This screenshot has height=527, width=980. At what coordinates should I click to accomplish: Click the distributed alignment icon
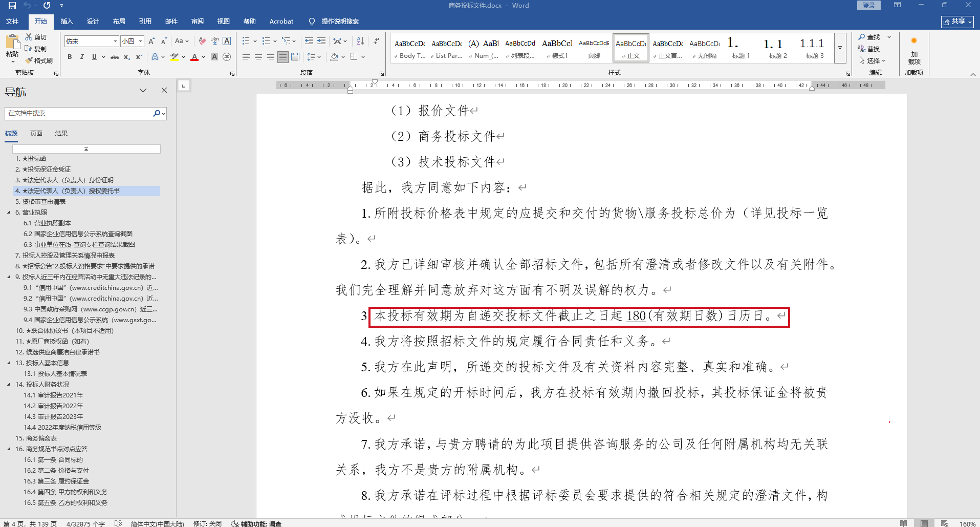click(295, 57)
